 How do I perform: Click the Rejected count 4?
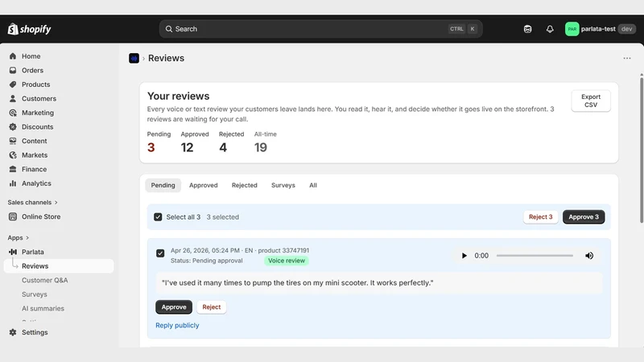tap(223, 147)
